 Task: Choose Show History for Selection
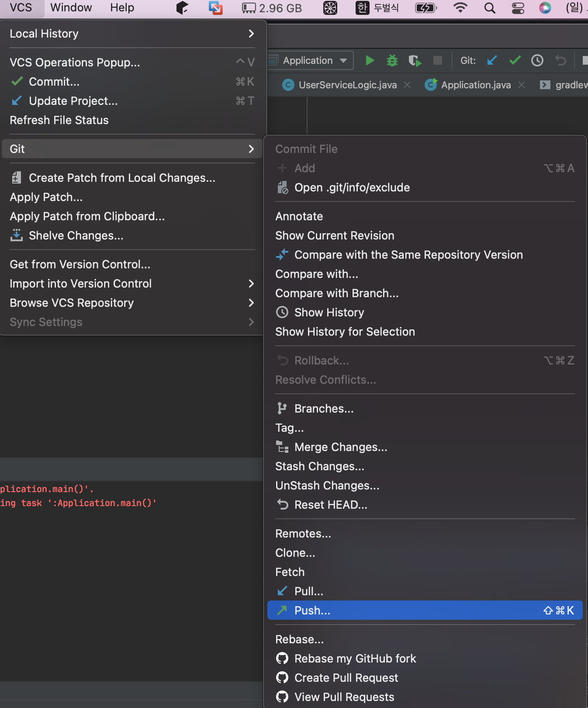(x=425, y=332)
